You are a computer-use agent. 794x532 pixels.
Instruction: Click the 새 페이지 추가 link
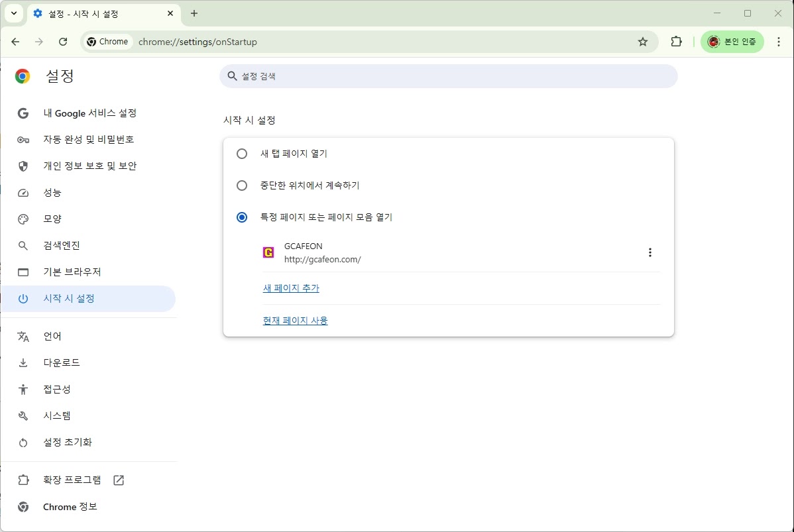tap(291, 288)
